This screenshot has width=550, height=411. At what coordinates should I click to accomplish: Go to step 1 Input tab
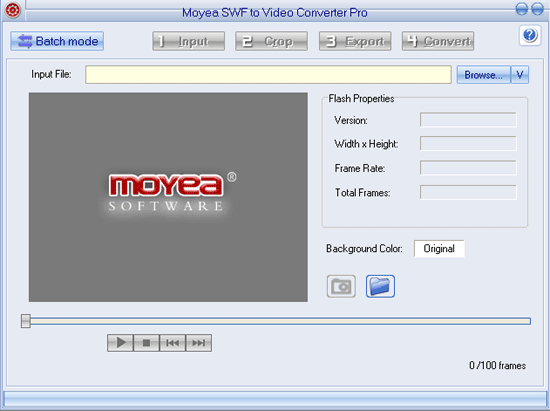tap(189, 41)
